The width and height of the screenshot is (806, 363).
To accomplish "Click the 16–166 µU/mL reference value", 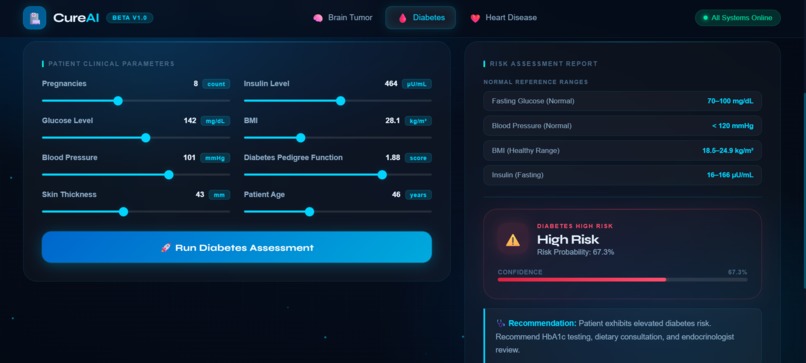I will point(730,175).
